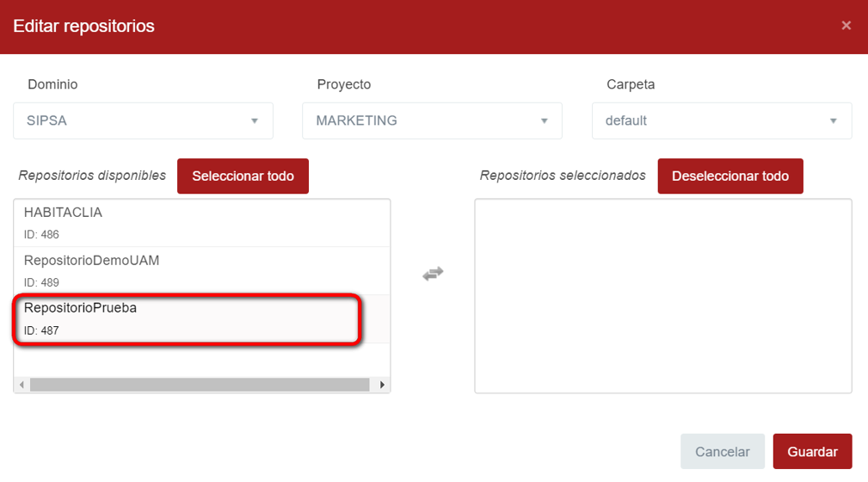Click the Carpeta field label
The height and width of the screenshot is (482, 868).
point(631,84)
